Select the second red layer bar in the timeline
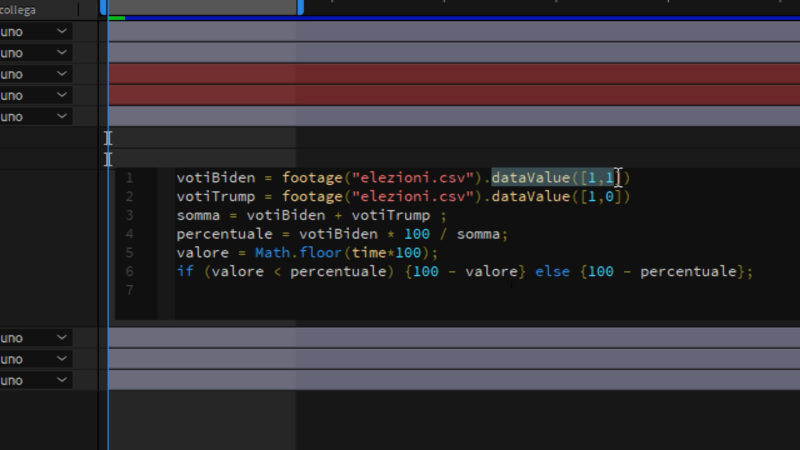The width and height of the screenshot is (800, 450). click(x=450, y=95)
